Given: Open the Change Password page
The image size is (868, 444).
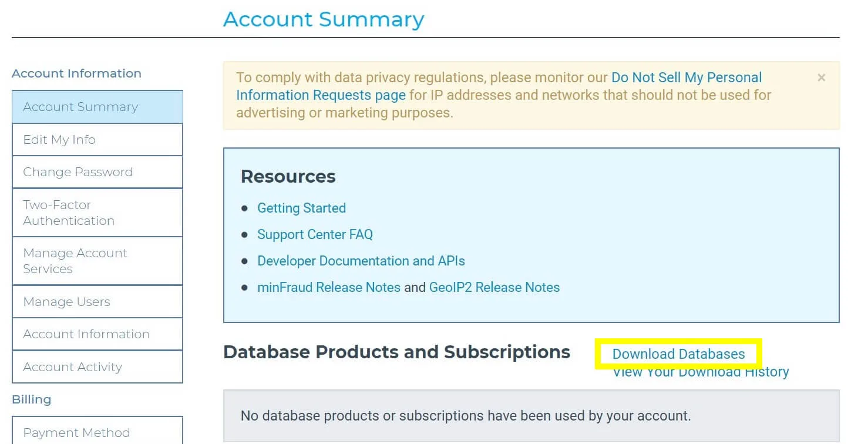Looking at the screenshot, I should coord(97,172).
